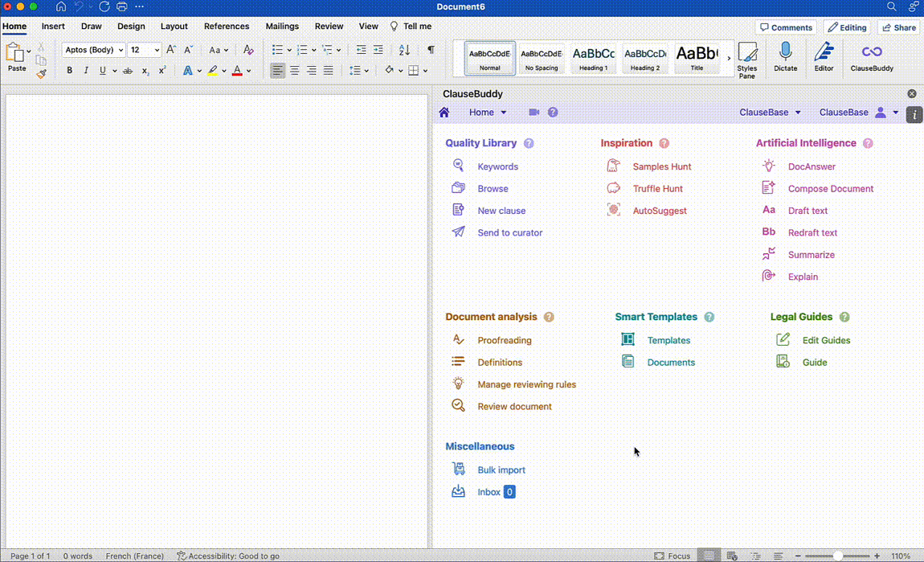Toggle italic formatting
Viewport: 924px width, 562px height.
[x=85, y=70]
